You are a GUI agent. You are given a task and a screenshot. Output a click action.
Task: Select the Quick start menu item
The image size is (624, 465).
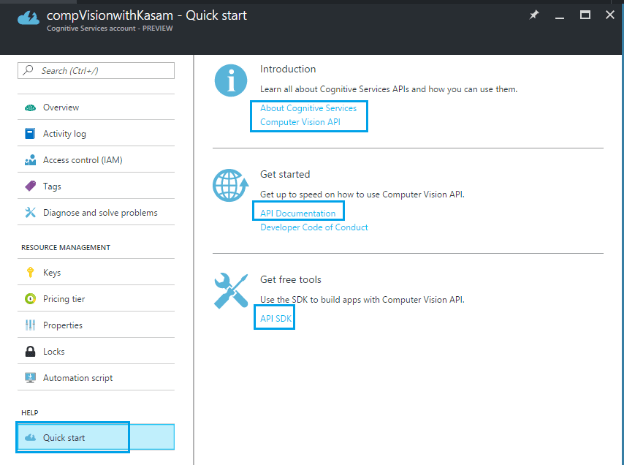65,438
